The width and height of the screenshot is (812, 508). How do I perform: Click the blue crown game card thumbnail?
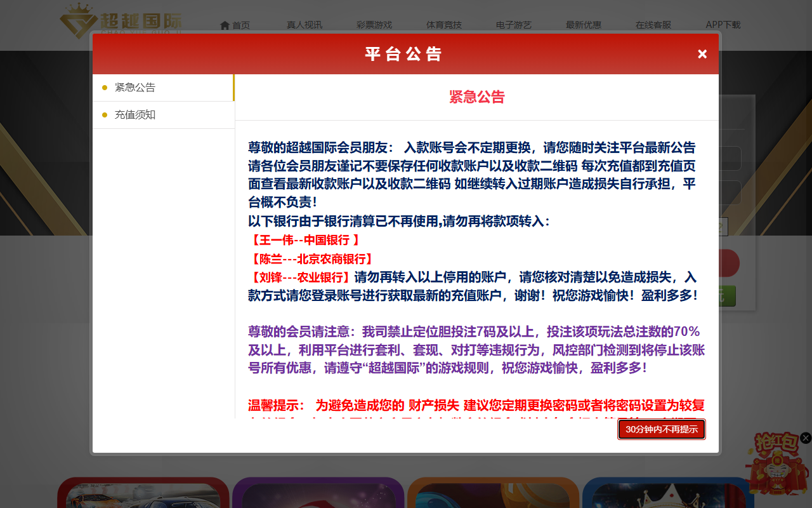click(669, 493)
